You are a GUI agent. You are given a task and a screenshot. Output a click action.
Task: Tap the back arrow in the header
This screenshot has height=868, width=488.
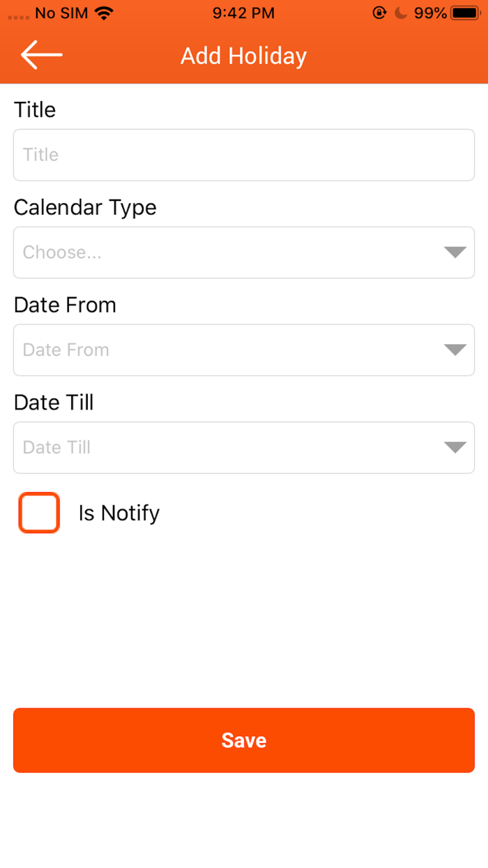click(x=41, y=55)
